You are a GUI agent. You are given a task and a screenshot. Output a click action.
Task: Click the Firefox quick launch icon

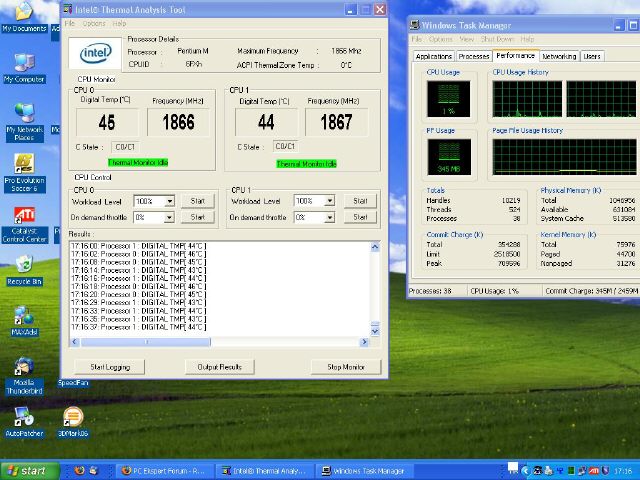[x=79, y=470]
